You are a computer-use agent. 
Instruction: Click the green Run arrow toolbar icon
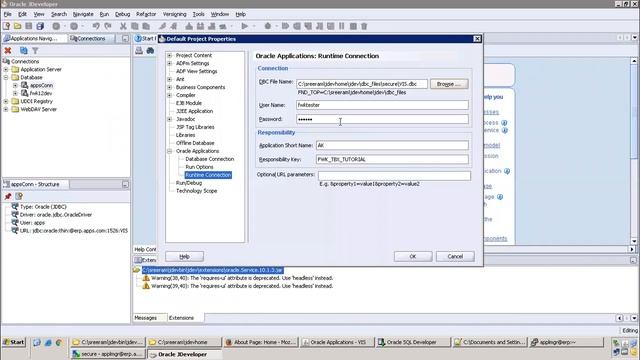244,26
